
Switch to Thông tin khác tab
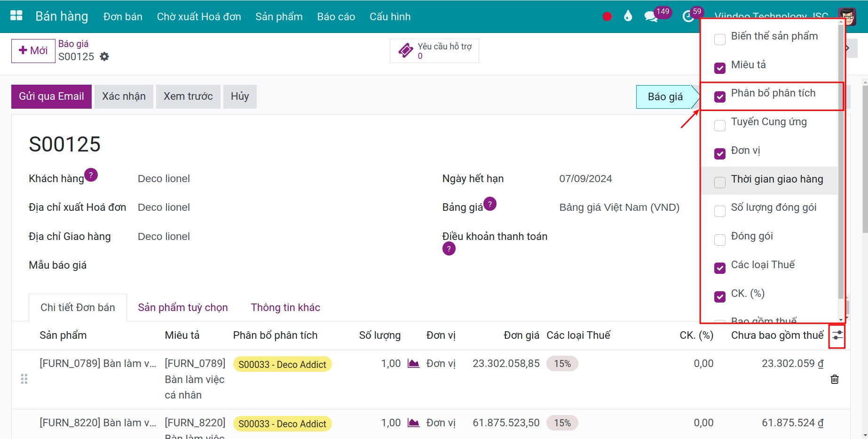[285, 307]
